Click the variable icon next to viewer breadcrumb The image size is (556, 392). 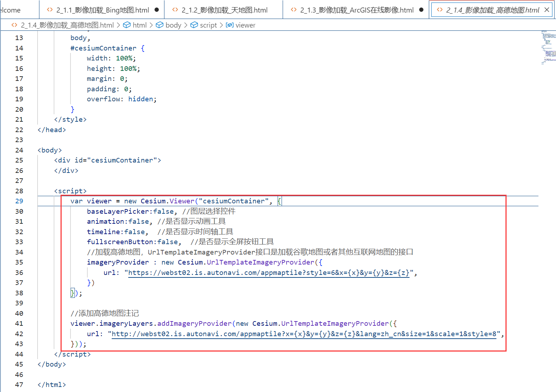pyautogui.click(x=230, y=25)
